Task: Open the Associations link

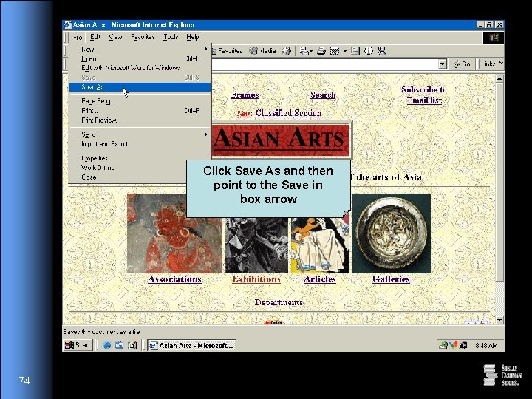Action: [x=174, y=279]
